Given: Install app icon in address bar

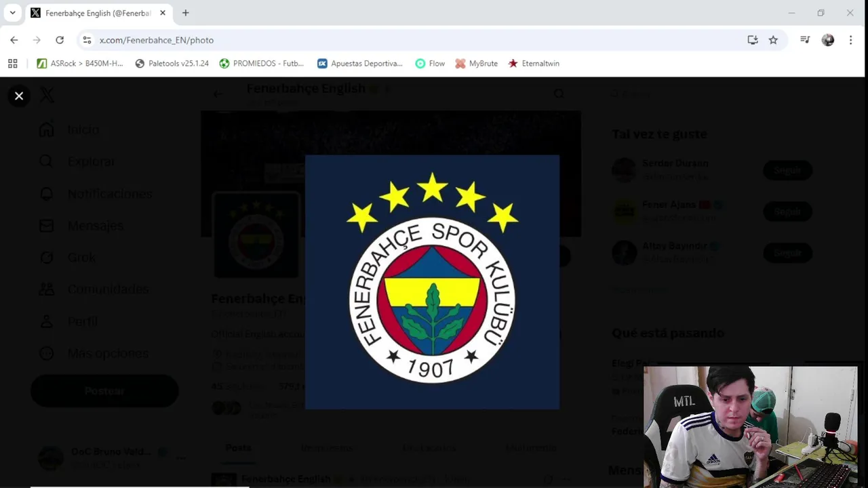Looking at the screenshot, I should pyautogui.click(x=753, y=40).
